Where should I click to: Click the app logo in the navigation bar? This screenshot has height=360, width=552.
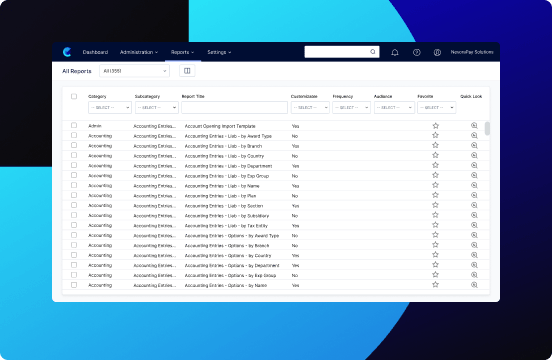click(67, 52)
